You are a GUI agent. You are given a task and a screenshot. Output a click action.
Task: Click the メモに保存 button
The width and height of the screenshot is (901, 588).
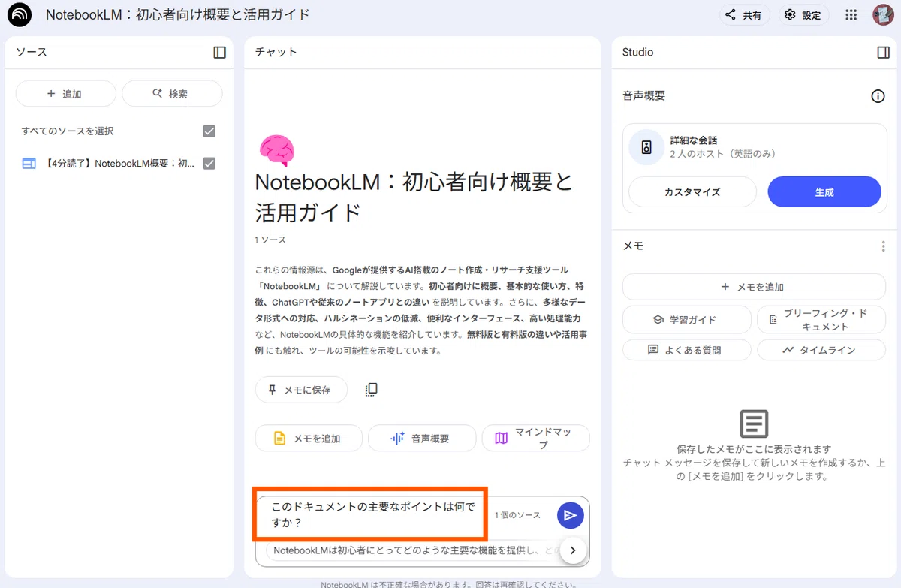click(301, 390)
